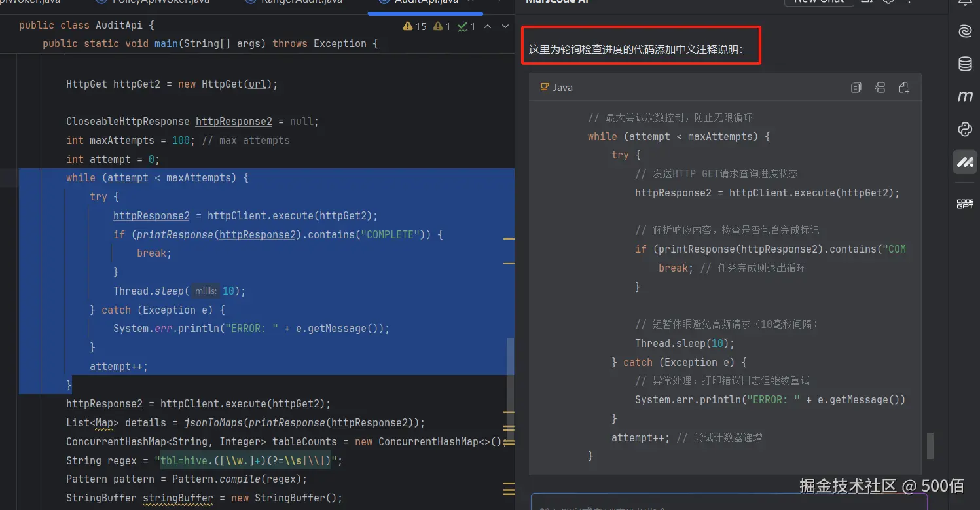Click chat reply heading about 中文注释说明
980x510 pixels.
point(636,50)
